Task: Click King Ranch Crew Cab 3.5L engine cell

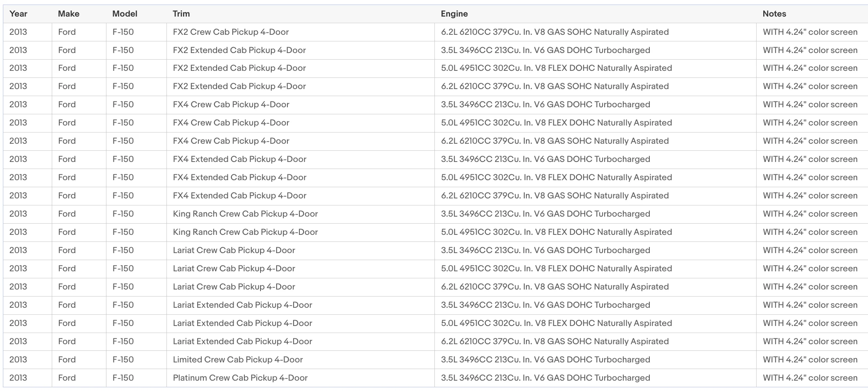Action: pyautogui.click(x=595, y=214)
